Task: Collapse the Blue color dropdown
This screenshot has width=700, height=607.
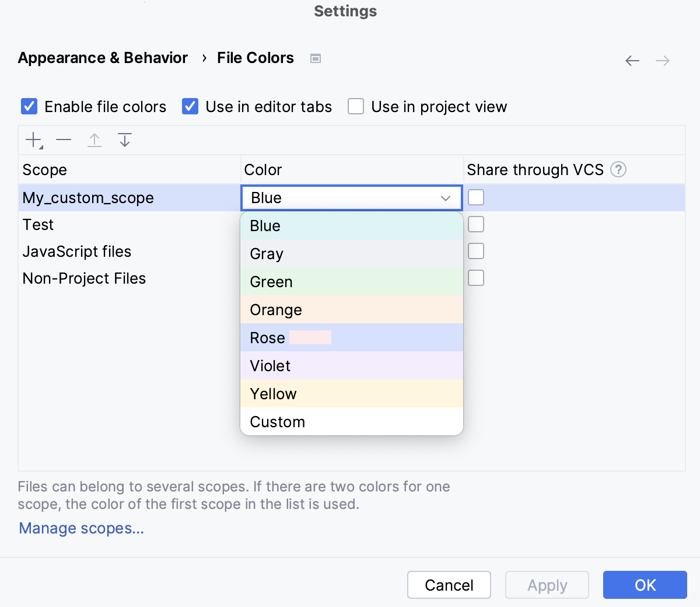Action: pos(446,198)
